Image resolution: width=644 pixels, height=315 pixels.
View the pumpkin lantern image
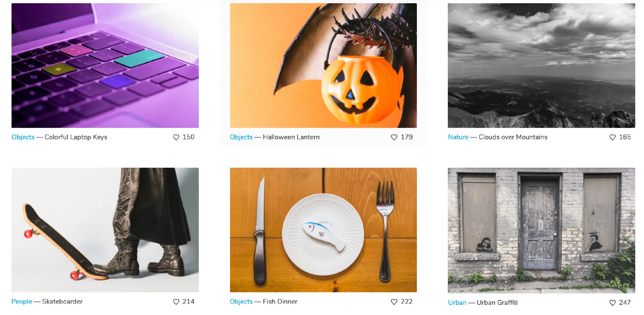323,66
